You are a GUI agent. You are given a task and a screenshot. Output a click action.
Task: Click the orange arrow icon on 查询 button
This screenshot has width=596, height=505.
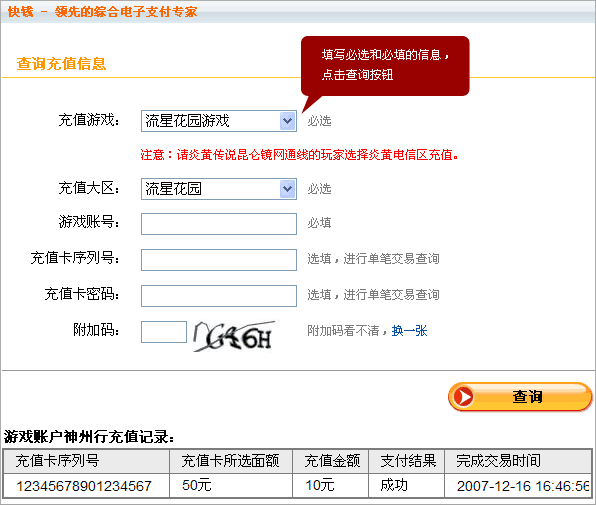pyautogui.click(x=463, y=397)
